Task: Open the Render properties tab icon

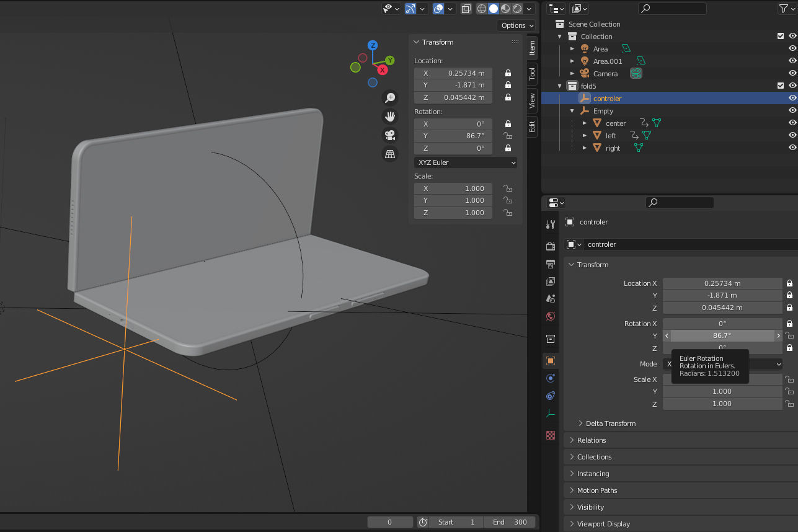Action: (550, 246)
